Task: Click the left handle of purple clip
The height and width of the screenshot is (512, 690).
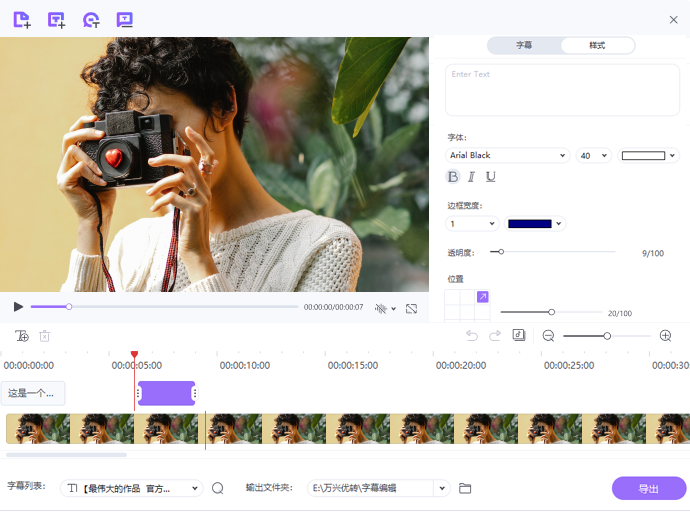Action: [x=139, y=393]
